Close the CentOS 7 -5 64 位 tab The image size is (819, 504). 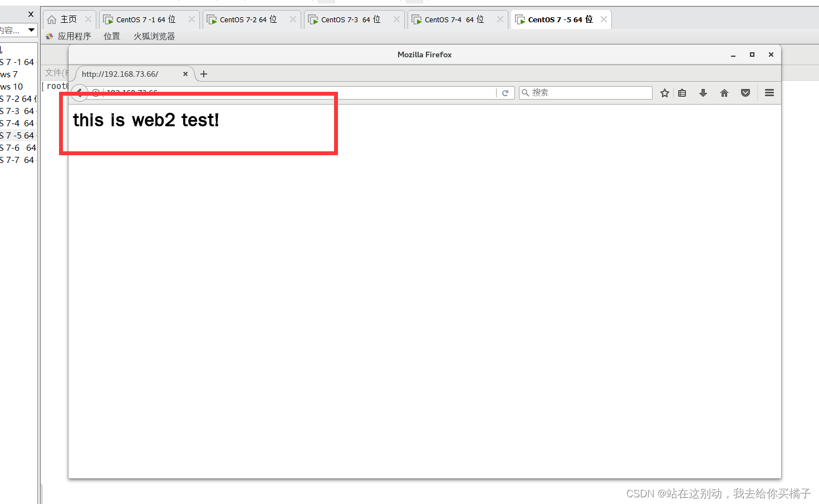click(604, 19)
